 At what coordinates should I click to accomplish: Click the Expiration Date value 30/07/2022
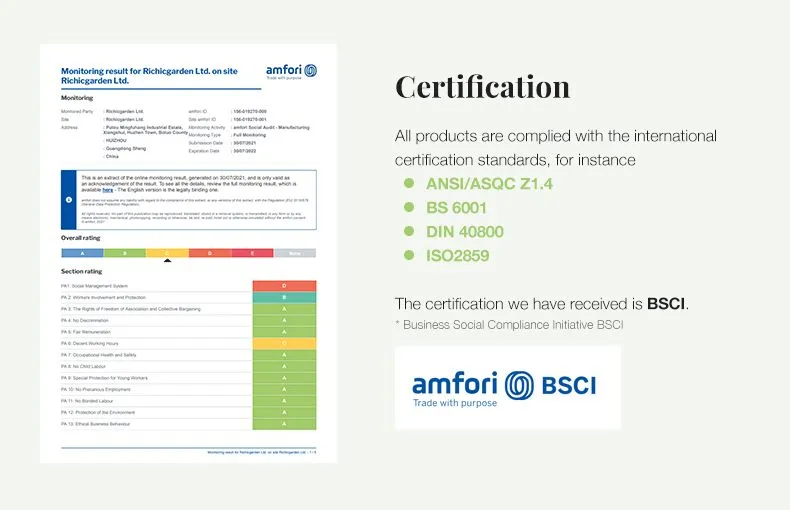pyautogui.click(x=244, y=151)
